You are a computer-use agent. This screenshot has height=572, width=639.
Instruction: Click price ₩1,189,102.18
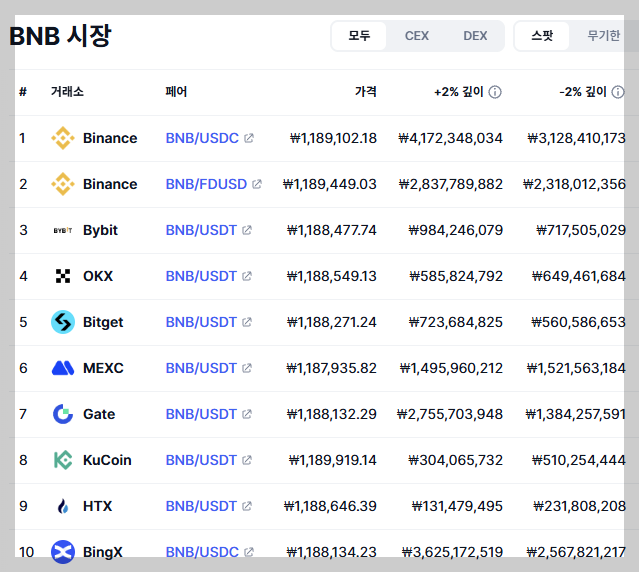(333, 138)
